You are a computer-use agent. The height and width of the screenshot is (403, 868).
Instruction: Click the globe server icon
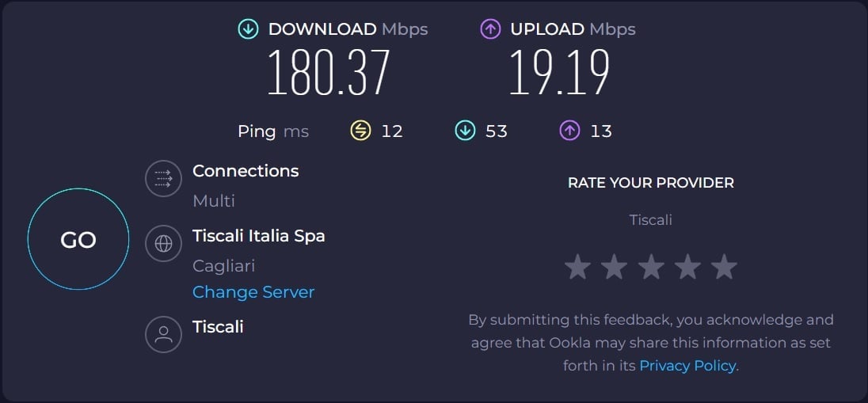[x=164, y=244]
